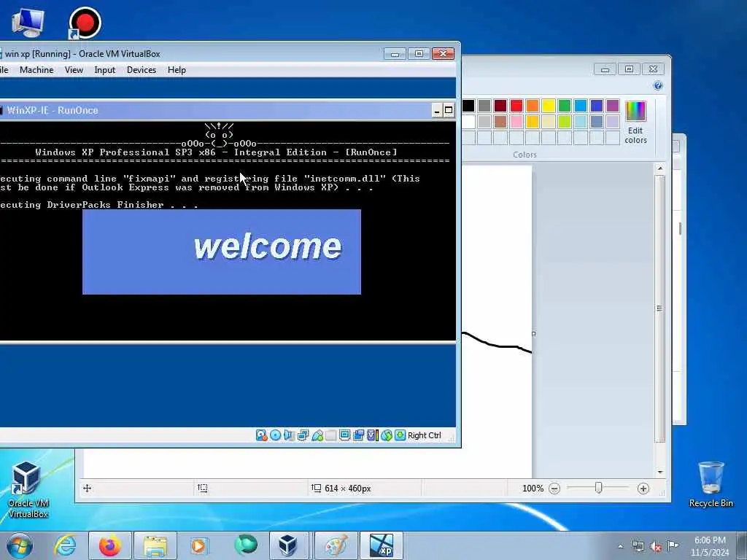This screenshot has height=560, width=747.
Task: Click the USB devices icon in VirtualBox status bar
Action: coord(317,435)
